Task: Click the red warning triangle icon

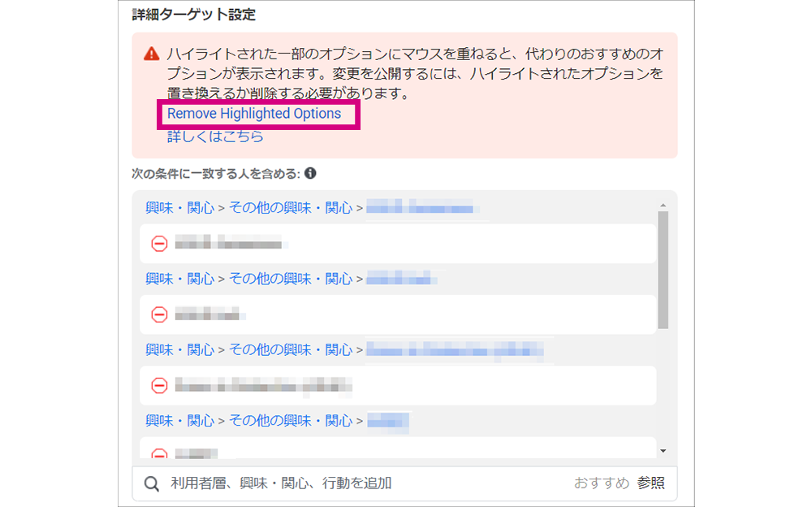Action: (151, 54)
